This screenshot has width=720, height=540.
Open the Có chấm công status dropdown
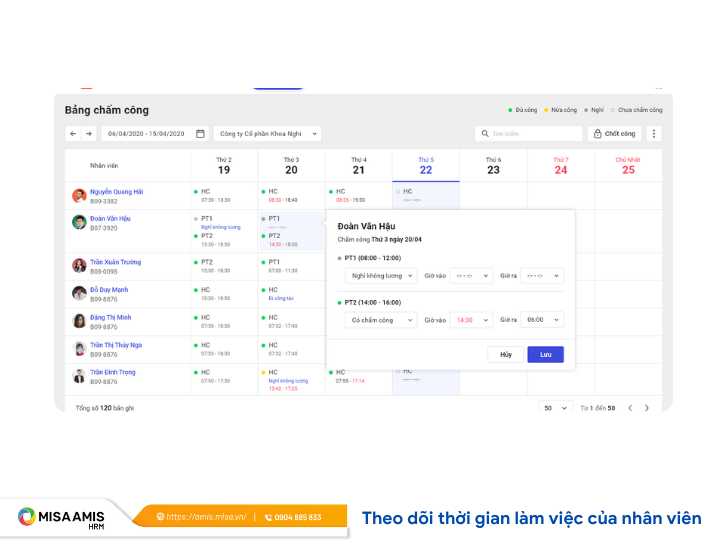[381, 320]
